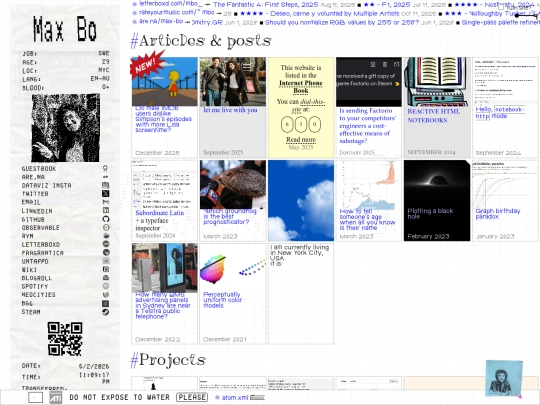540x405 pixels.
Task: Click the QR code in the sidebar
Action: 65,339
